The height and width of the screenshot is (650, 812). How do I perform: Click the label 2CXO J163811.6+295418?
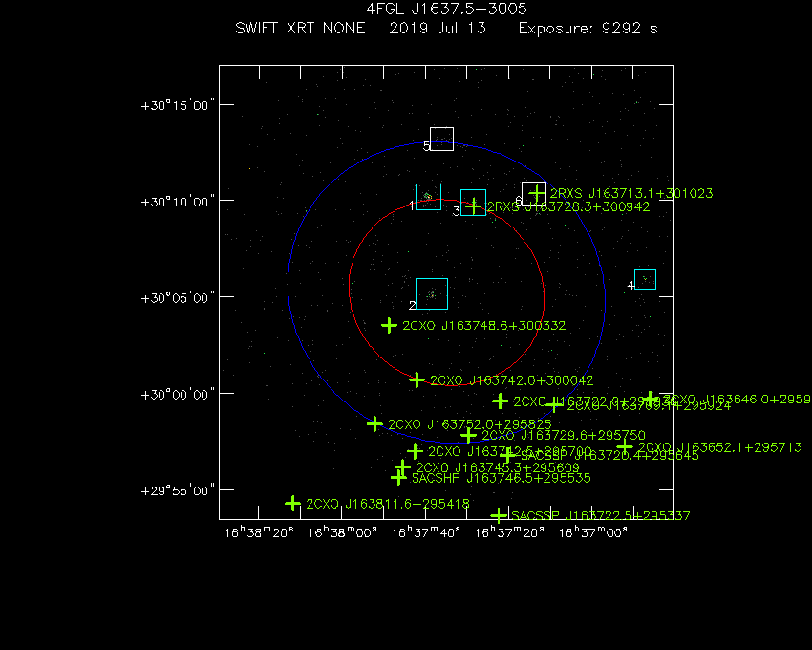point(388,504)
